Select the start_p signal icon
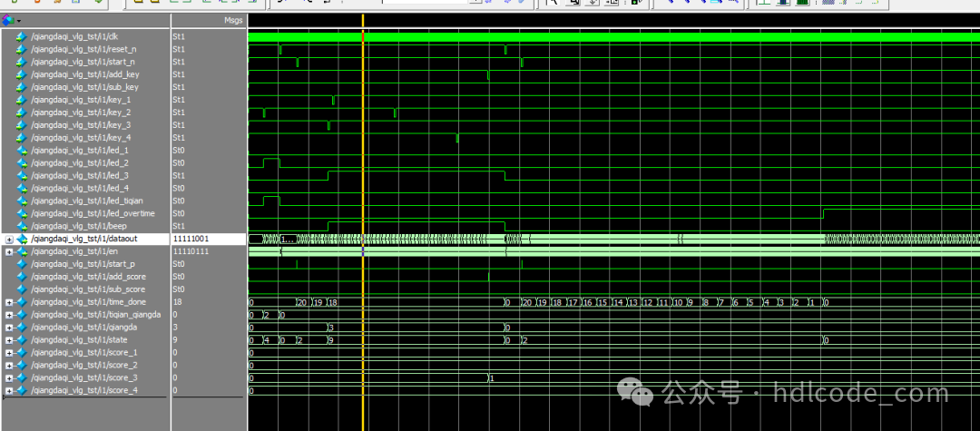 (22, 264)
